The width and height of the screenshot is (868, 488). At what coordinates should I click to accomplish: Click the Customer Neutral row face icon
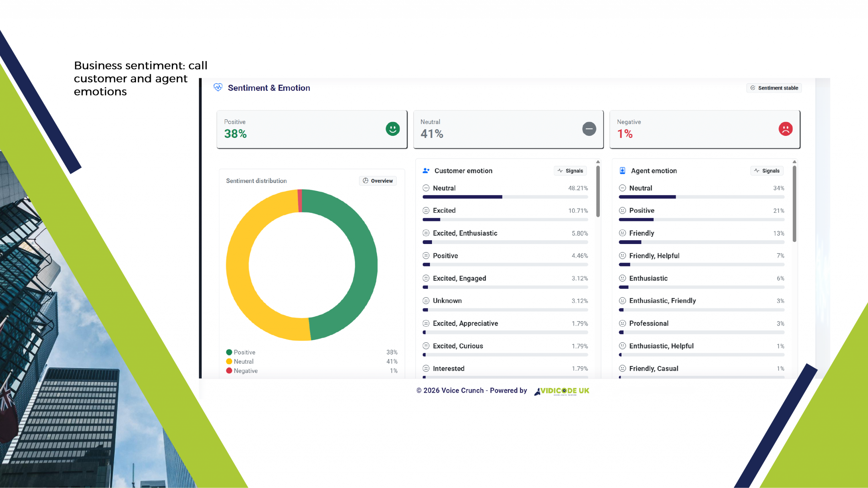pyautogui.click(x=426, y=188)
